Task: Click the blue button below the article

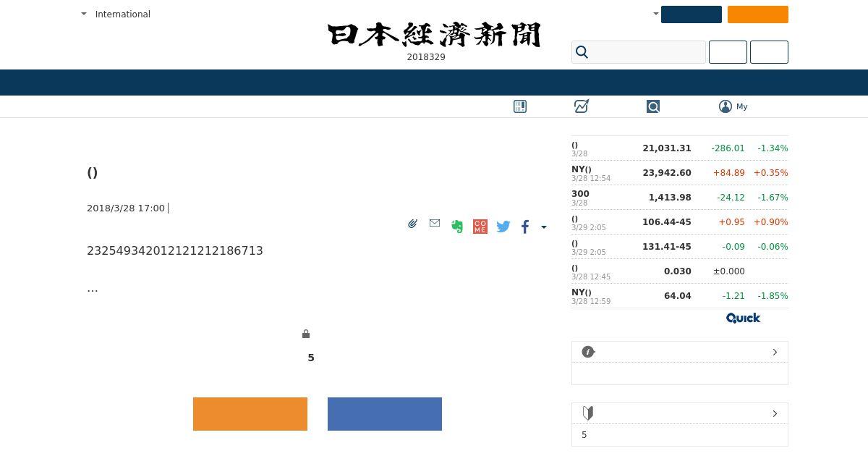Action: [x=385, y=414]
